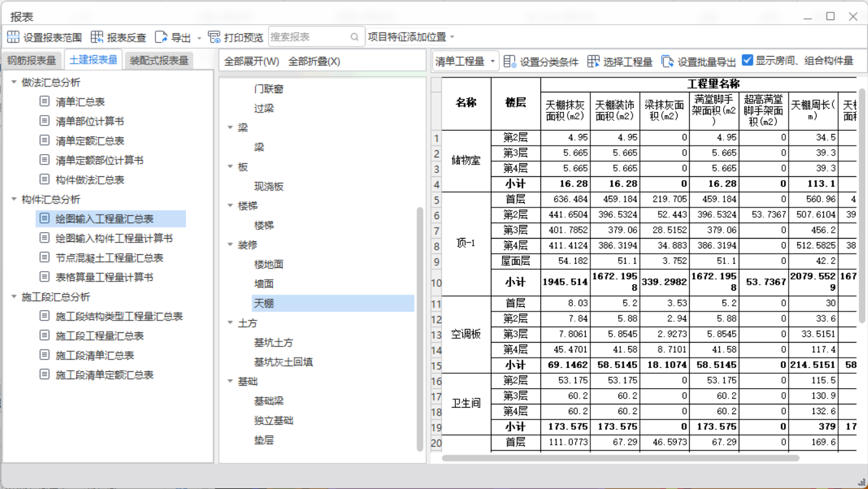Select 过梁 in the component tree
This screenshot has height=489, width=868.
pos(264,108)
